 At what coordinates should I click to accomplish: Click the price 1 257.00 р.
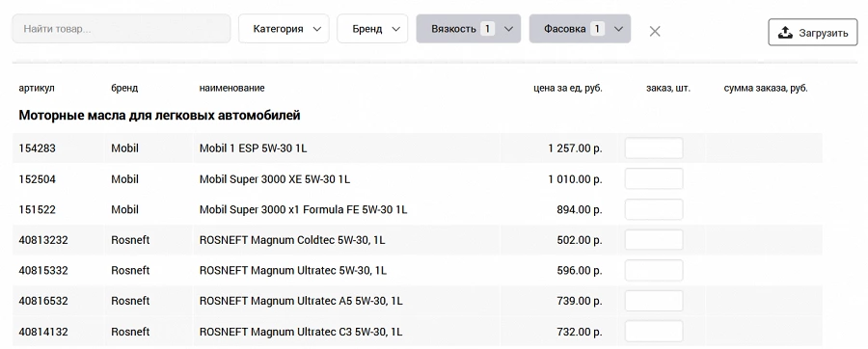pos(575,148)
